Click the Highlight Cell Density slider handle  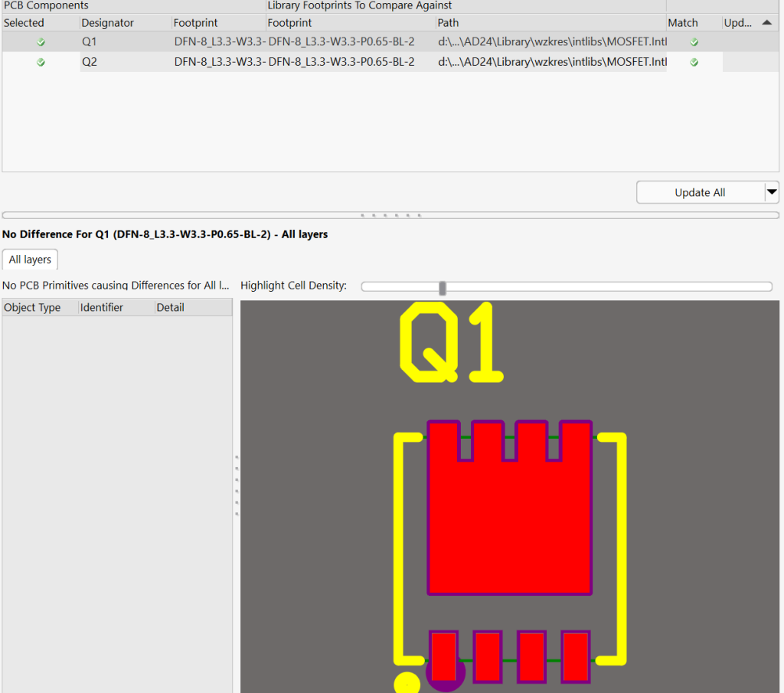[x=443, y=287]
